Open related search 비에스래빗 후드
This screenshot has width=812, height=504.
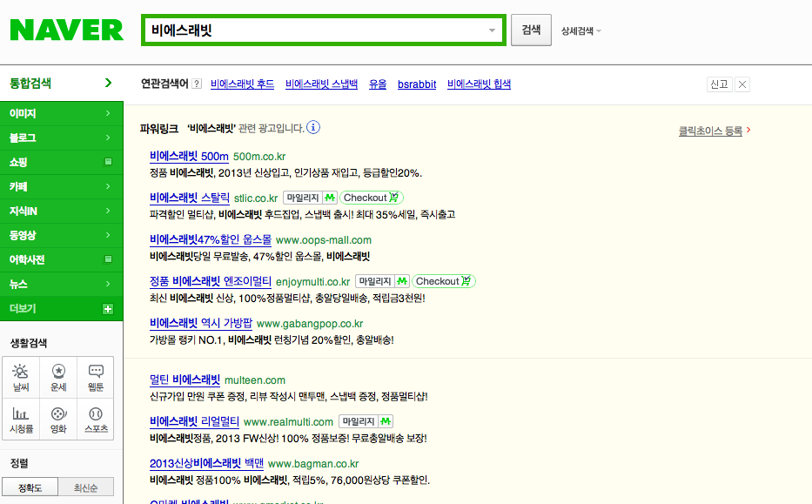242,84
